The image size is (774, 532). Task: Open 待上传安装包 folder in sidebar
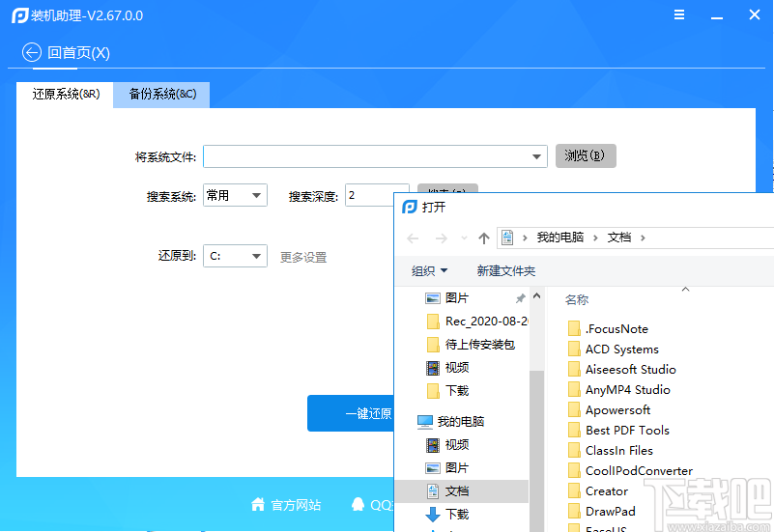pos(471,345)
